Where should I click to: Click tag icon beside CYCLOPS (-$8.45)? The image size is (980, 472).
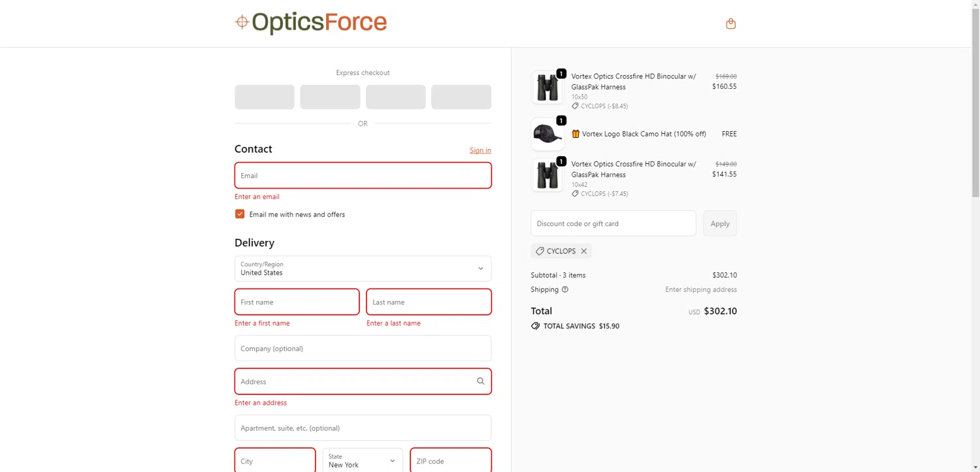pos(575,106)
